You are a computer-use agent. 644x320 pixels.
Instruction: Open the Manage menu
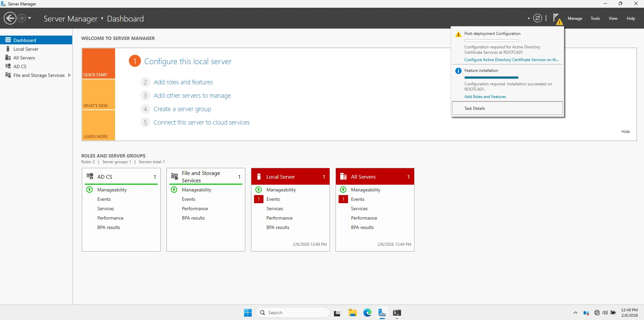point(575,18)
